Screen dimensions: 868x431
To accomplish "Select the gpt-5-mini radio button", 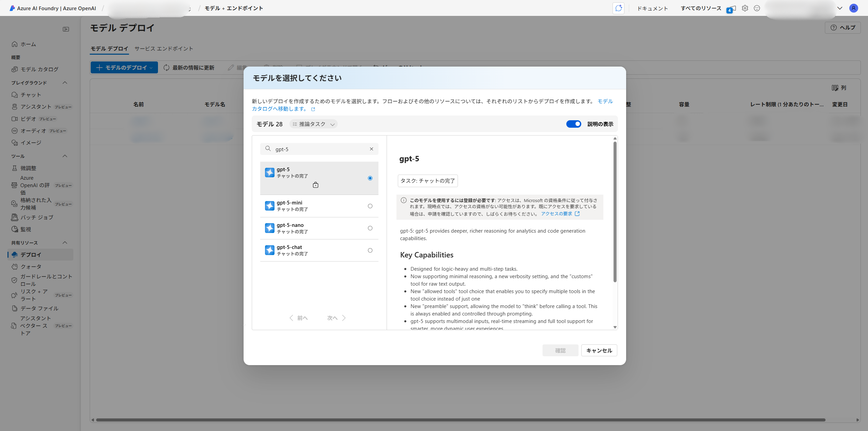I will pos(370,206).
